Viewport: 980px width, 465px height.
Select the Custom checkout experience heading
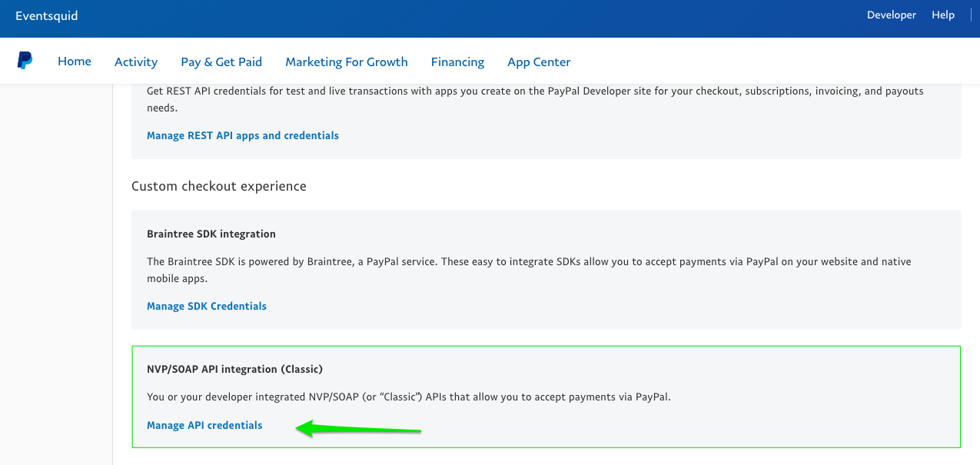[x=219, y=186]
